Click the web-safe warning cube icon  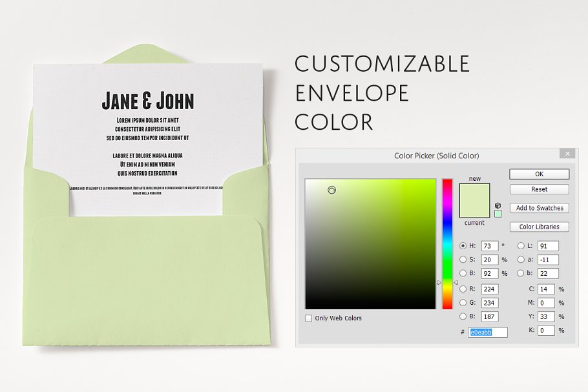pos(498,205)
